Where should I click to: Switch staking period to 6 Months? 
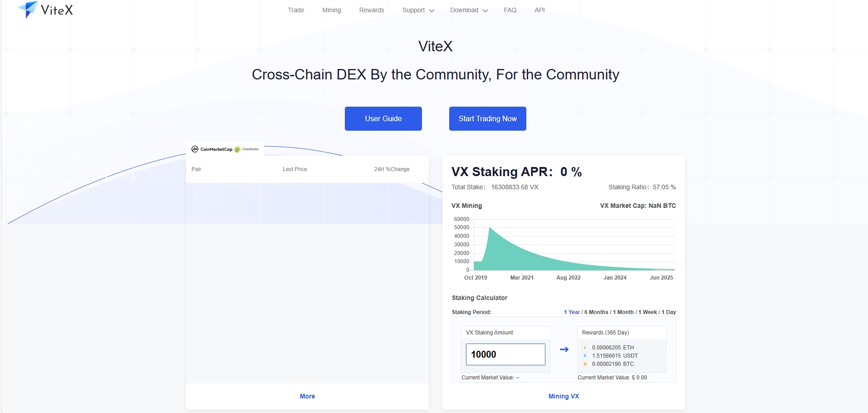tap(596, 312)
